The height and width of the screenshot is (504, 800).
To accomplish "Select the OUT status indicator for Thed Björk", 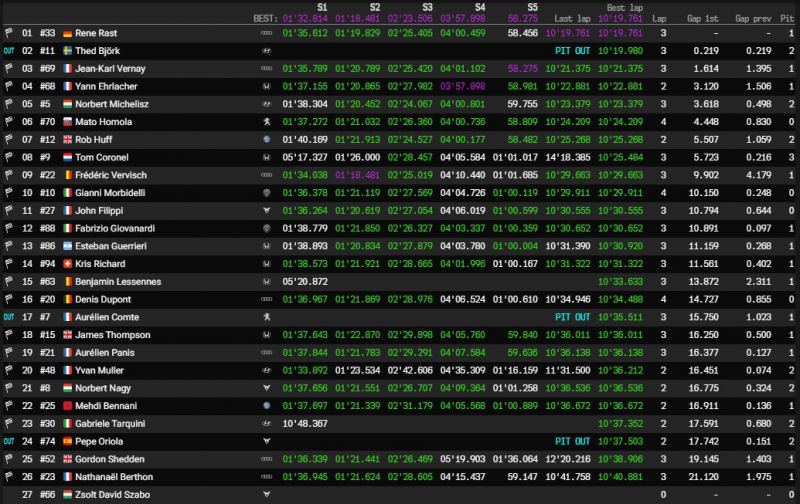I will [9, 51].
